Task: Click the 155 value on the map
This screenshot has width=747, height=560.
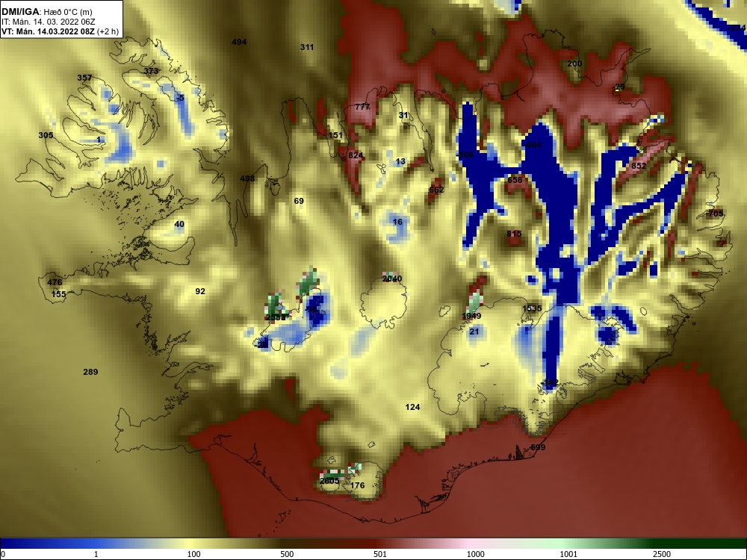Action: (58, 294)
